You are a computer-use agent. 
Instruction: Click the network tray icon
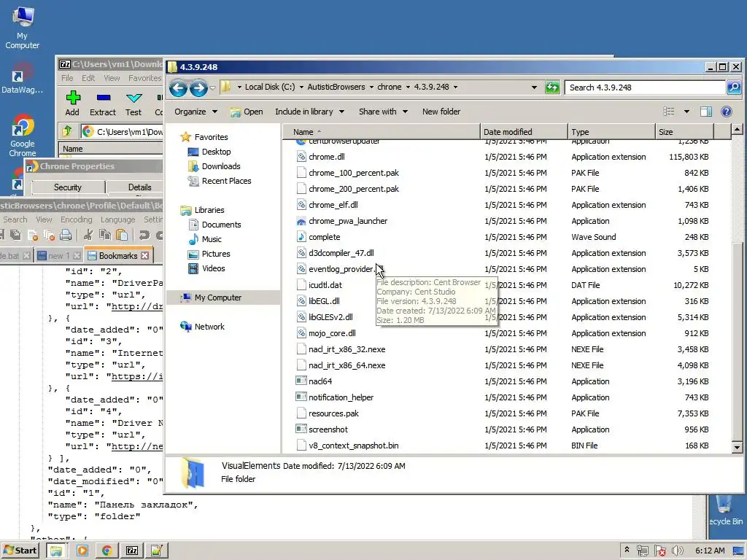tap(643, 551)
